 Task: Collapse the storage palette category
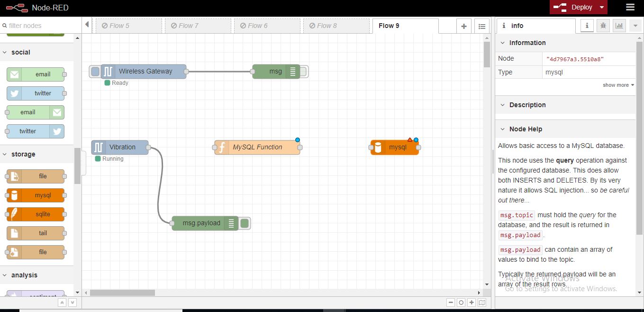coord(23,154)
